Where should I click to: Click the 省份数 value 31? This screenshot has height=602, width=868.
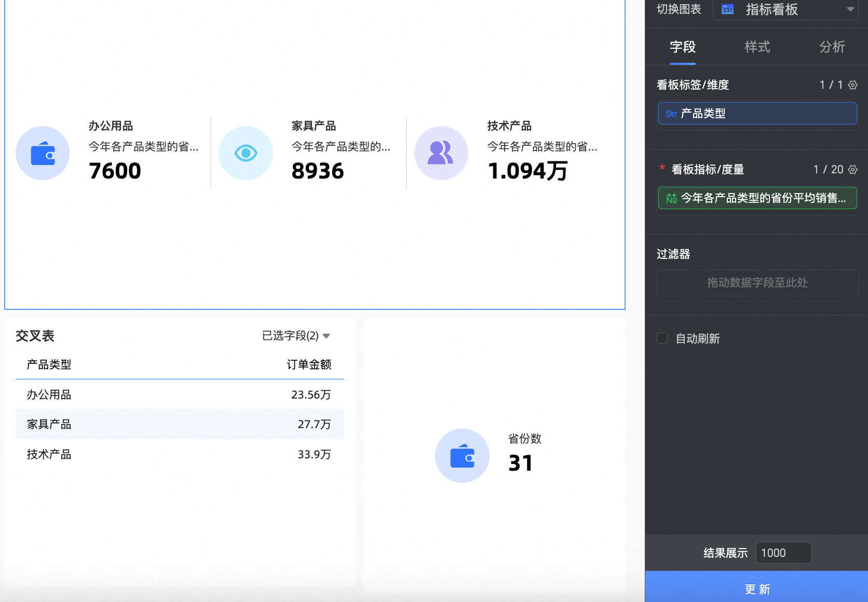tap(521, 463)
